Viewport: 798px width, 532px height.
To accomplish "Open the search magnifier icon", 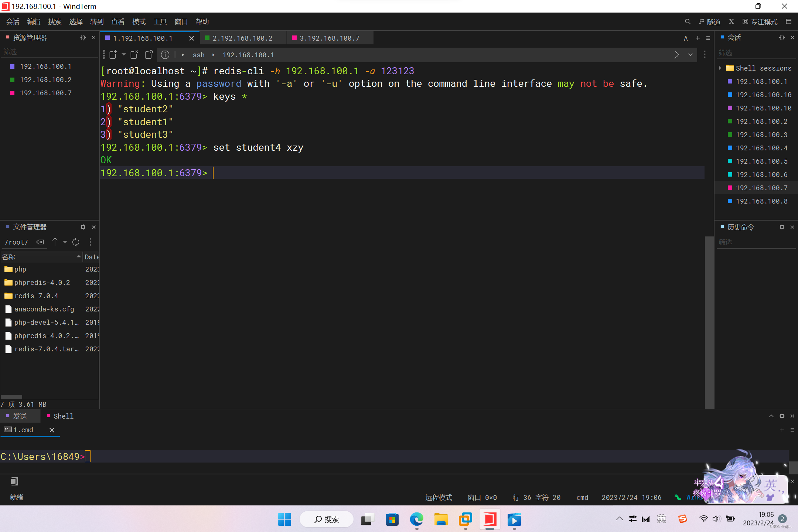I will click(687, 22).
